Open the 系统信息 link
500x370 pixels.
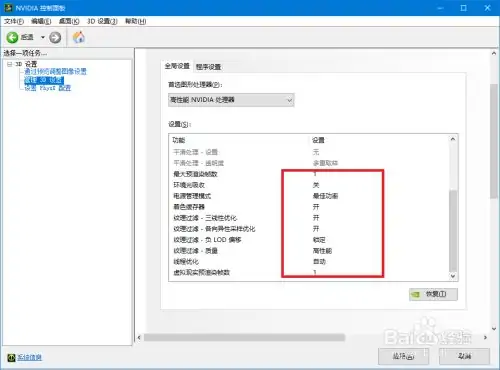(x=29, y=357)
